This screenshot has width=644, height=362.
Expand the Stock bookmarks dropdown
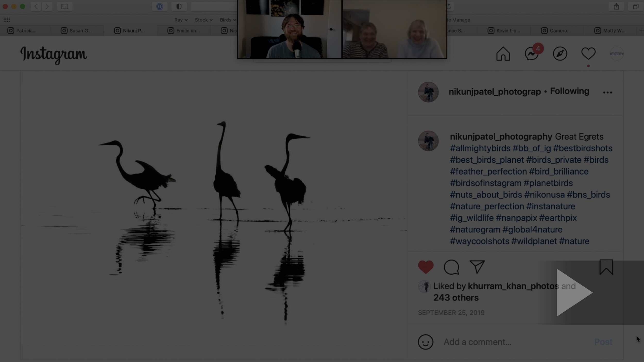203,20
